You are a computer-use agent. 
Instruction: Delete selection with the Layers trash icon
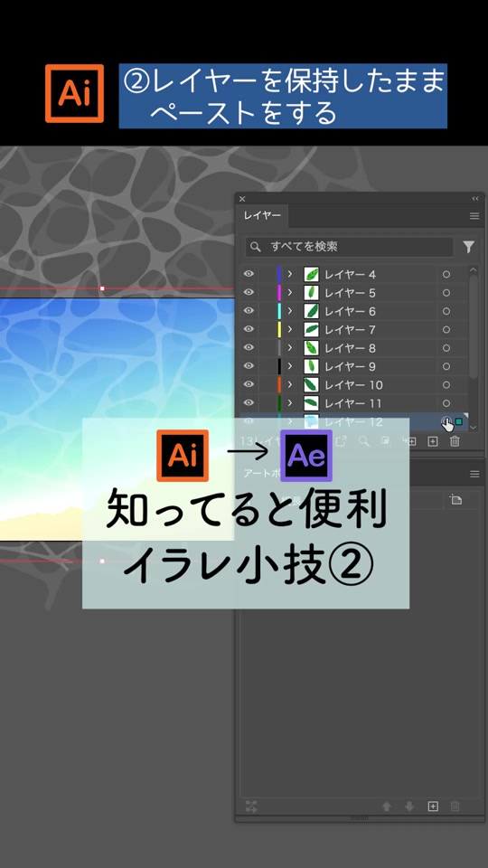point(455,441)
